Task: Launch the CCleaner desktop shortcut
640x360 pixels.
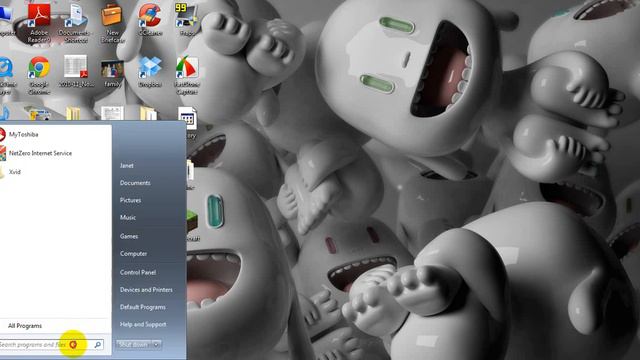Action: 149,20
